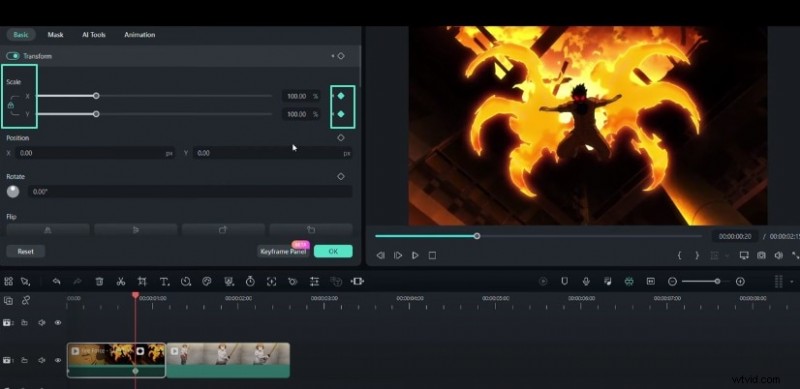Open the color palette tool
800x389 pixels.
(207, 281)
